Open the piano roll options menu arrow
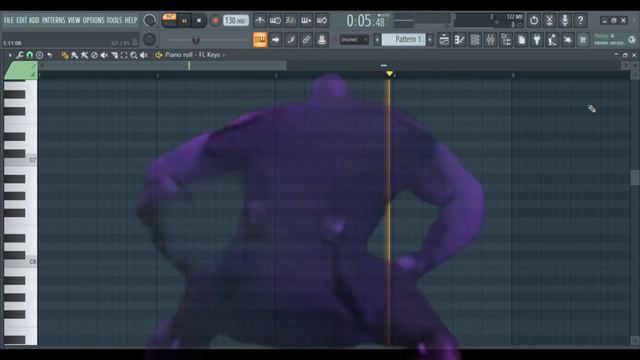This screenshot has width=640, height=360. (x=10, y=55)
